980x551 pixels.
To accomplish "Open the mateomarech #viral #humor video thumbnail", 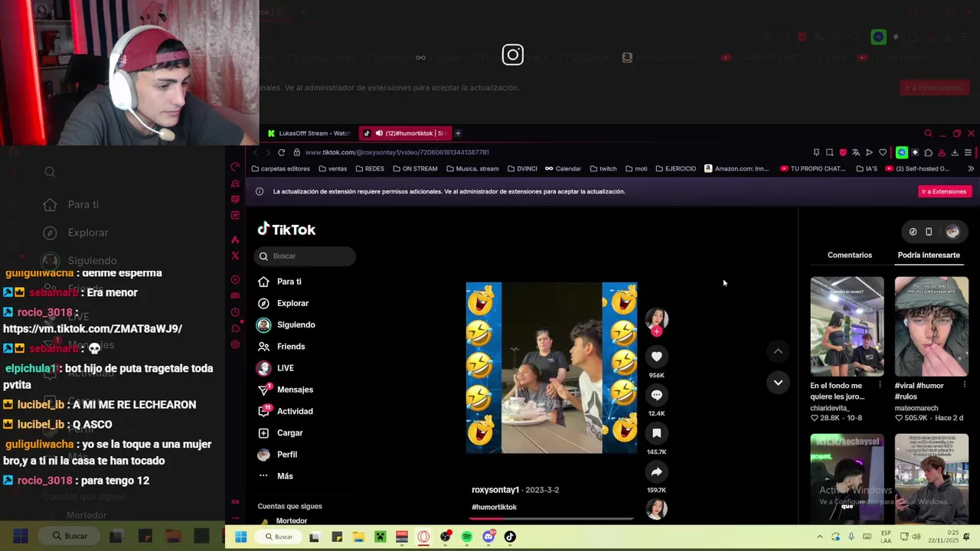I will point(931,326).
